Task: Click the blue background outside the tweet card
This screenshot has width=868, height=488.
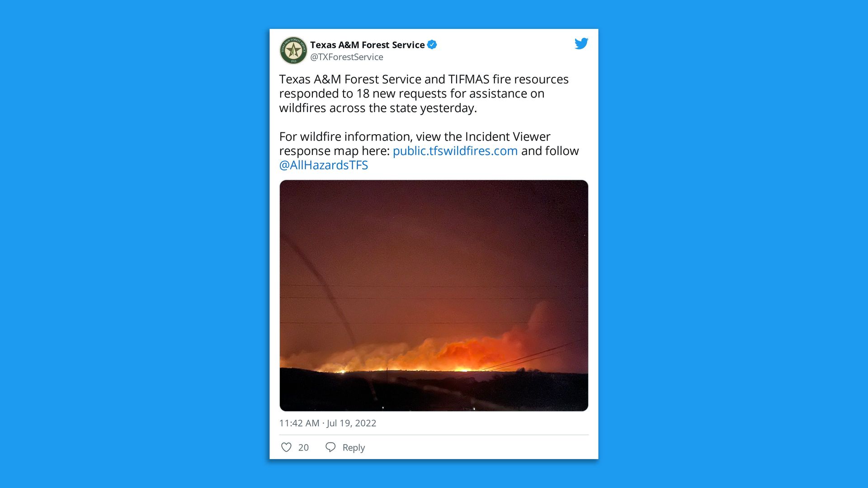Action: [136, 244]
